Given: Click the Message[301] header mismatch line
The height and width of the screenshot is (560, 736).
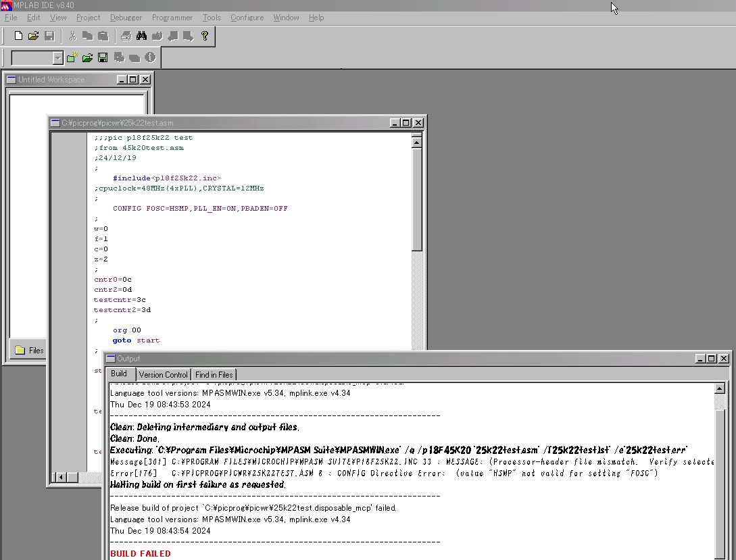Looking at the screenshot, I should click(412, 462).
